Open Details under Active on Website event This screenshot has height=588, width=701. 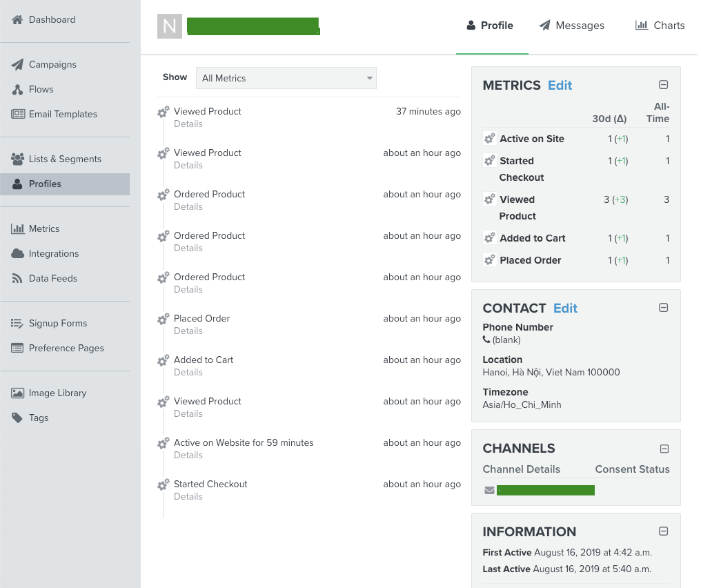click(188, 455)
